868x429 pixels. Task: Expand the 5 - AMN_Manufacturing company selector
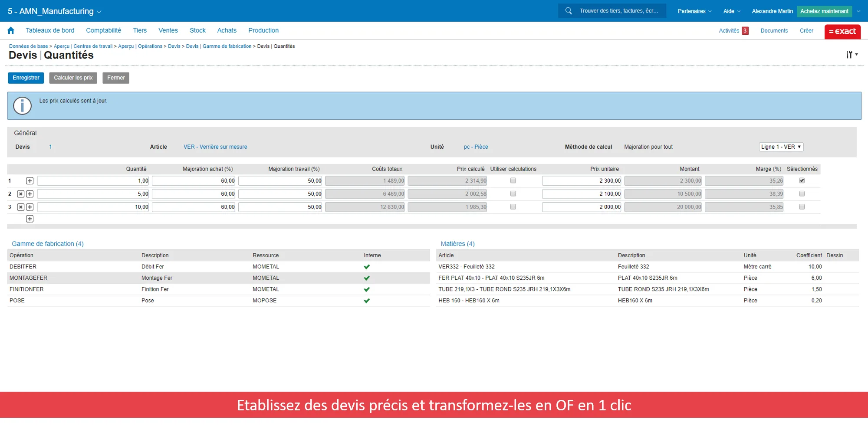[54, 11]
